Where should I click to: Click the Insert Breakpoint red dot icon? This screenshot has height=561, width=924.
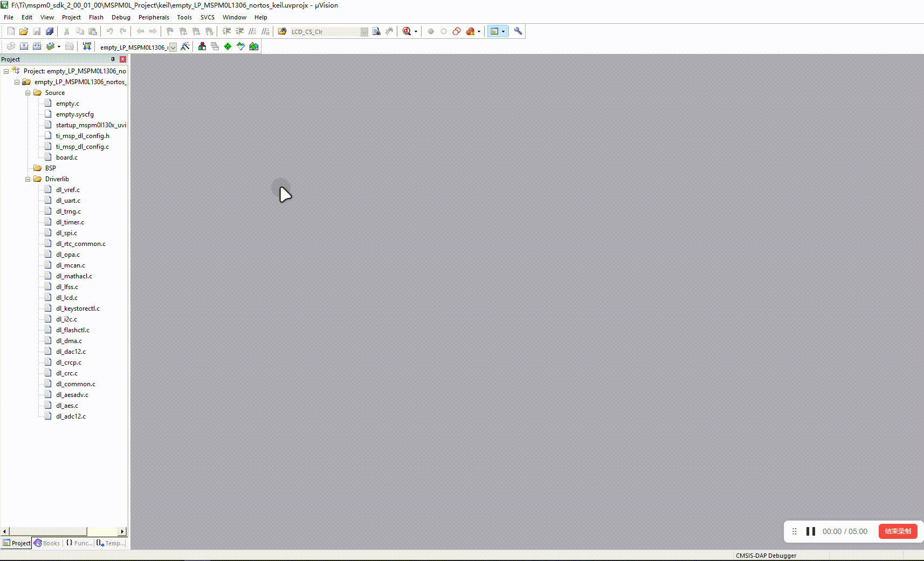pyautogui.click(x=431, y=31)
